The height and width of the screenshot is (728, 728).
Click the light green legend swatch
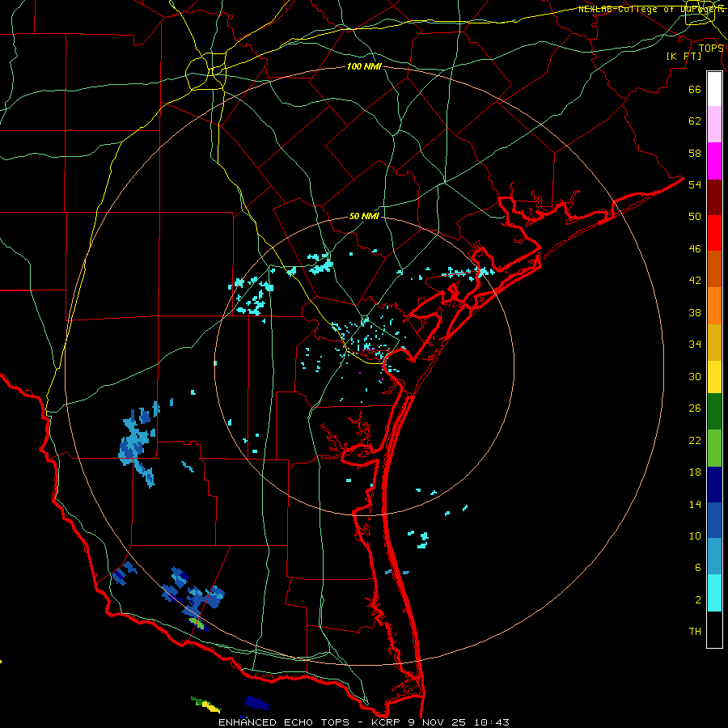714,448
